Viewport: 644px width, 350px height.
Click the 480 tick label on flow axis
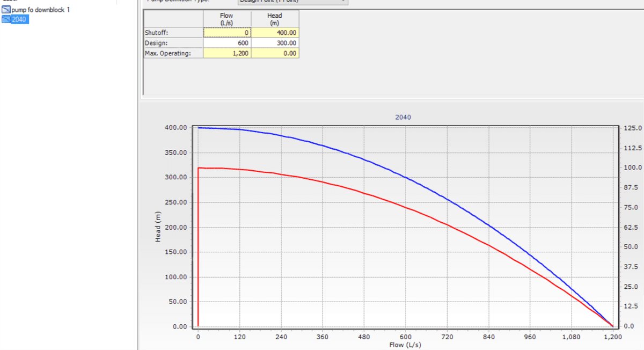point(364,337)
